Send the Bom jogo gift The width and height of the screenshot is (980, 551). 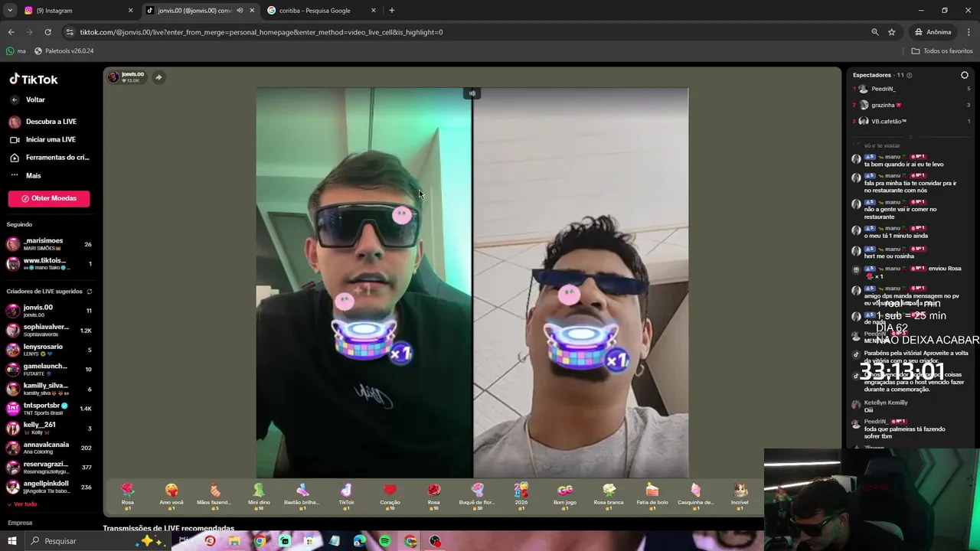[x=565, y=496]
